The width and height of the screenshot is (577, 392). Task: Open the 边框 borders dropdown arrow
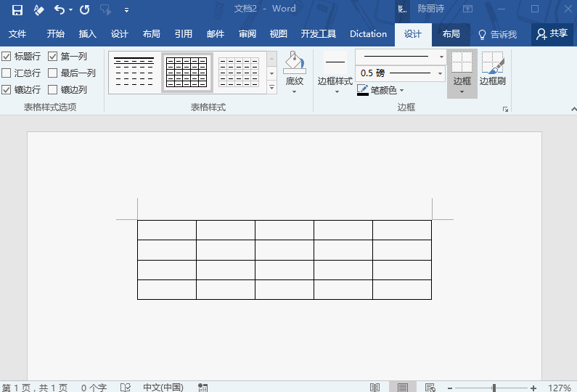(x=462, y=92)
